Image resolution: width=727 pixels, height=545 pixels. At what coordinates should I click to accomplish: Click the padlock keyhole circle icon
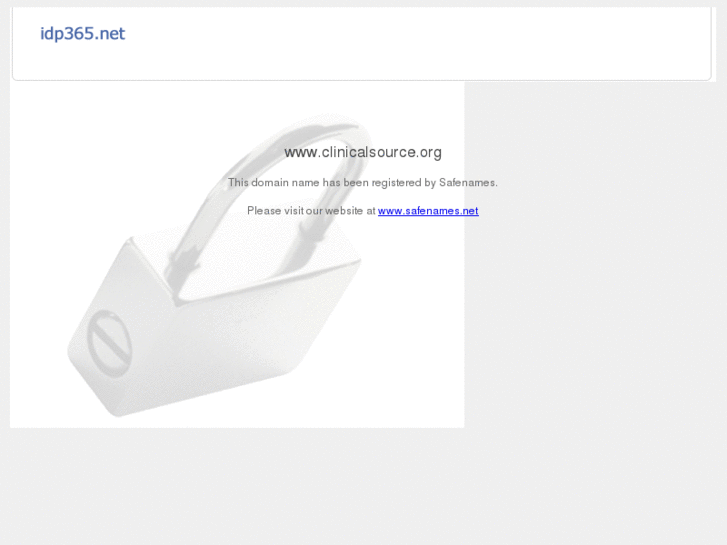point(109,344)
